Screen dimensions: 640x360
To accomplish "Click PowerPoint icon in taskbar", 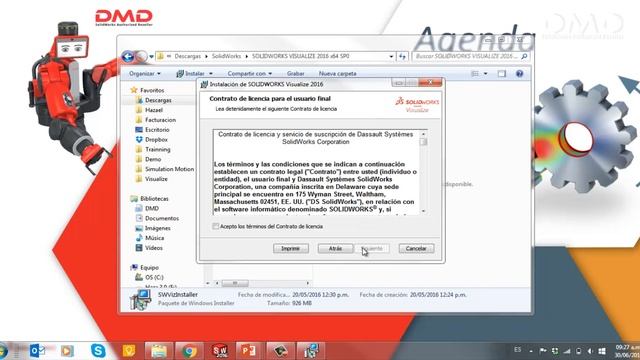I will [249, 351].
